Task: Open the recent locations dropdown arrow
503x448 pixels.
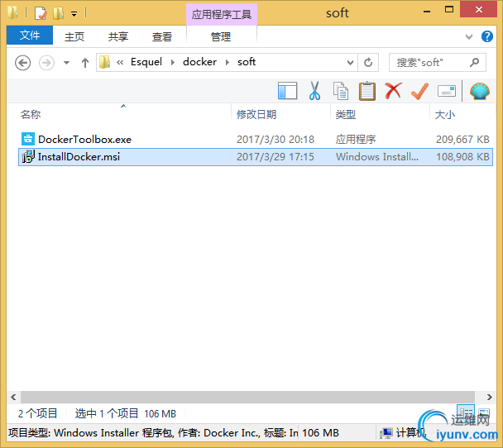Action: (x=66, y=63)
